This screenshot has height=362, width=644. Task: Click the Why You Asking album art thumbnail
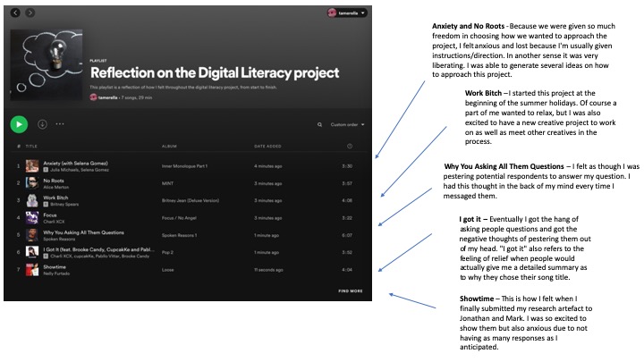click(32, 235)
